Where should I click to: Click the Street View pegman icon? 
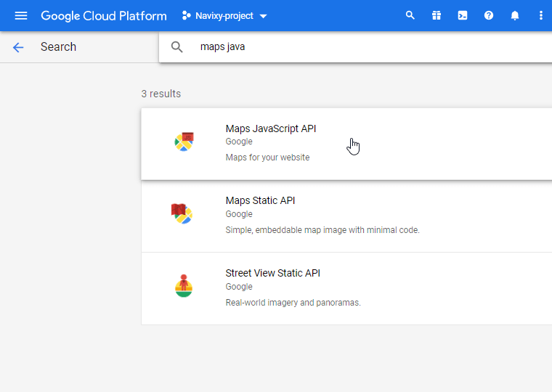pos(184,286)
